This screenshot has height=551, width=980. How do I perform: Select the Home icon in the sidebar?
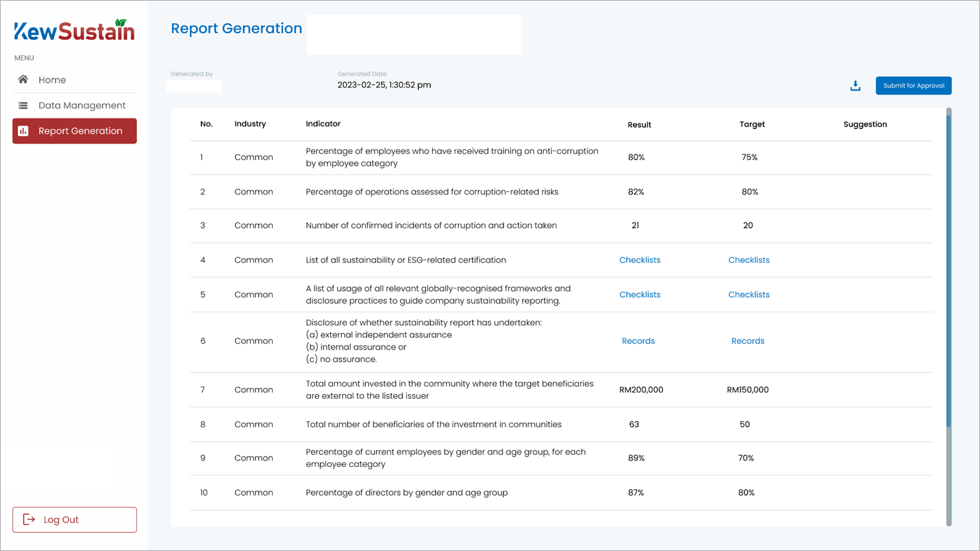click(x=23, y=79)
